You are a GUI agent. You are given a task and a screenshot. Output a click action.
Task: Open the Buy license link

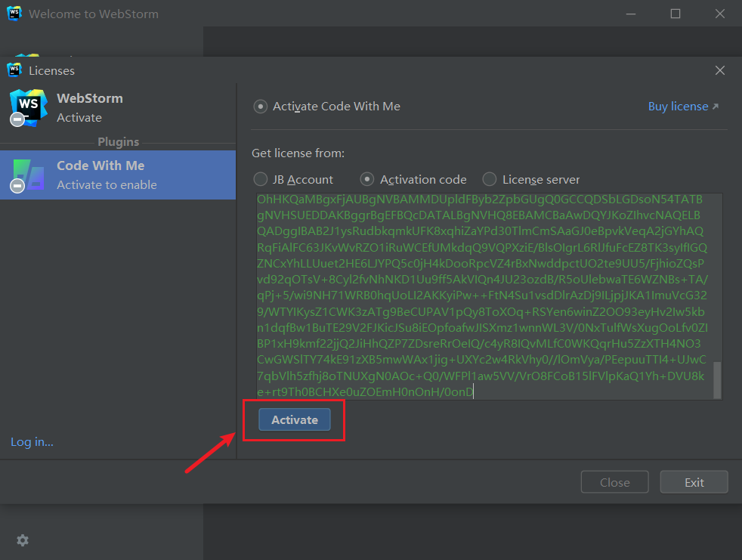pyautogui.click(x=683, y=107)
